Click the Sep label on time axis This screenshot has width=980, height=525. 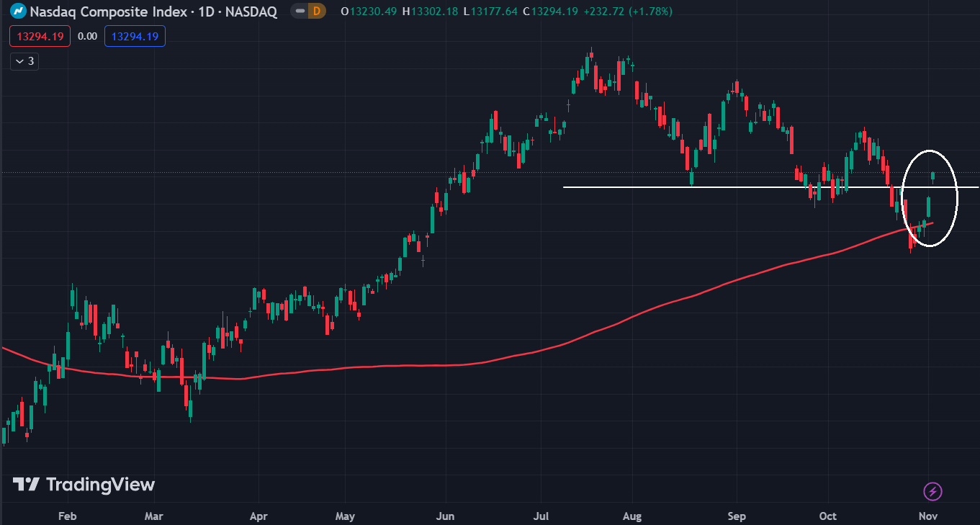[737, 516]
